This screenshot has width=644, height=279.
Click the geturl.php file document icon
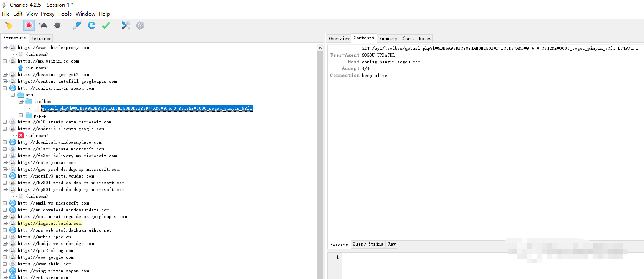click(x=37, y=109)
